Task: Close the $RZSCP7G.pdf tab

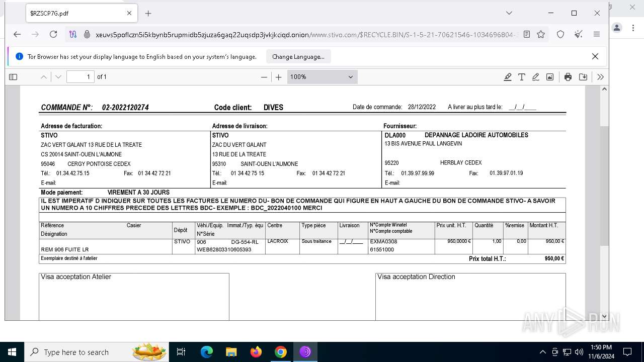Action: tap(129, 14)
